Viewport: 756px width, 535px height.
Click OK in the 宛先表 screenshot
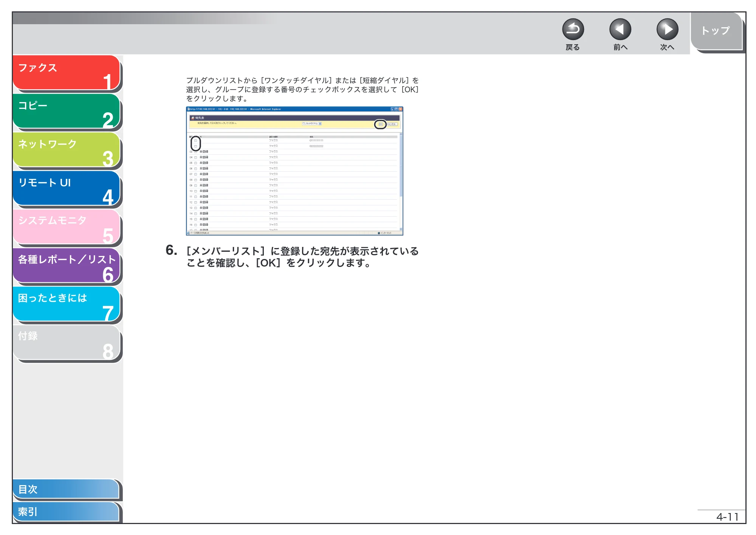[x=381, y=124]
